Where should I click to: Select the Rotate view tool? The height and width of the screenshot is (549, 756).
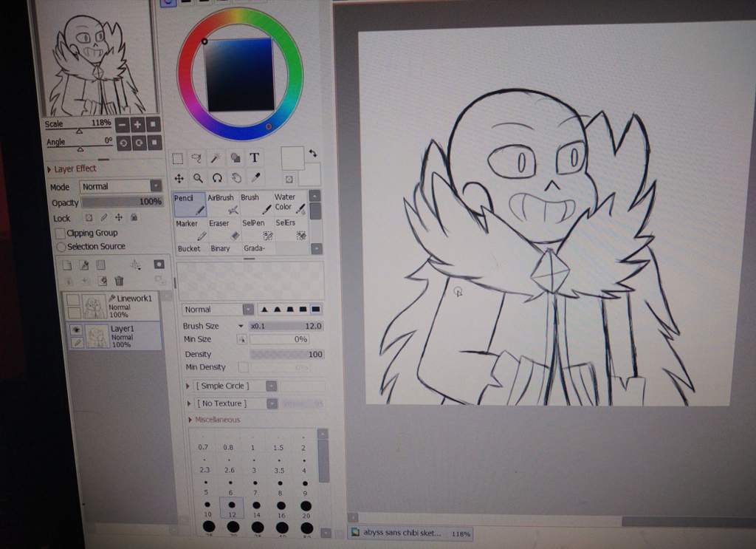tap(217, 179)
